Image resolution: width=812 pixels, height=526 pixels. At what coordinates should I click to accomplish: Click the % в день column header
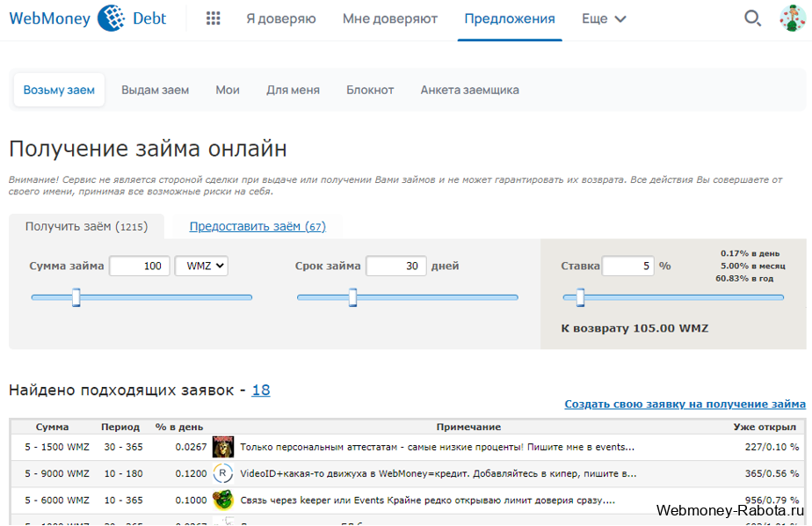tap(179, 427)
